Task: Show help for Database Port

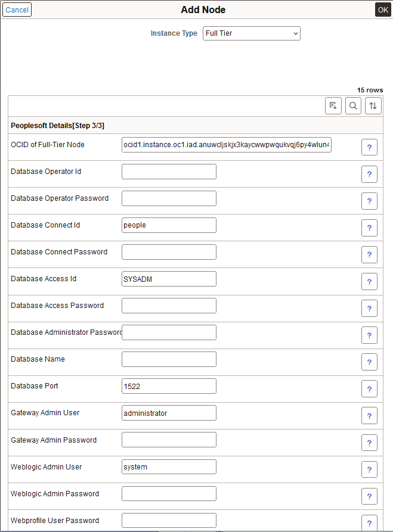Action: 369,388
